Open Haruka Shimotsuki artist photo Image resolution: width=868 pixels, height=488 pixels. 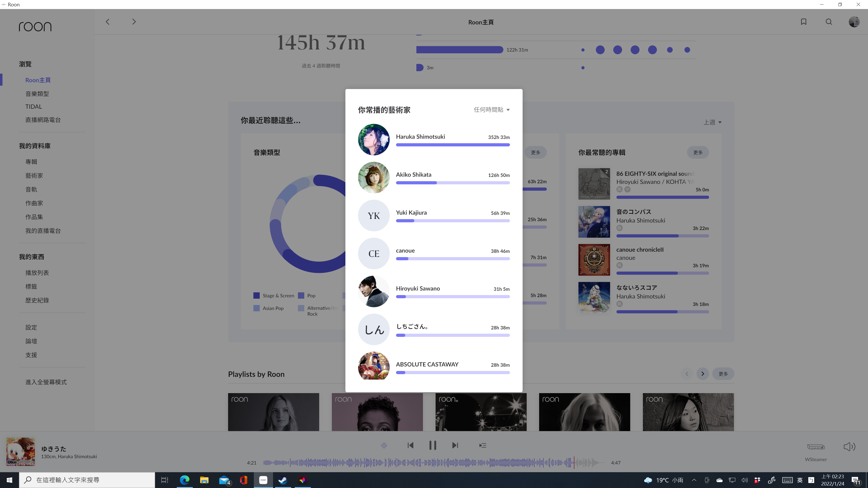coord(374,139)
